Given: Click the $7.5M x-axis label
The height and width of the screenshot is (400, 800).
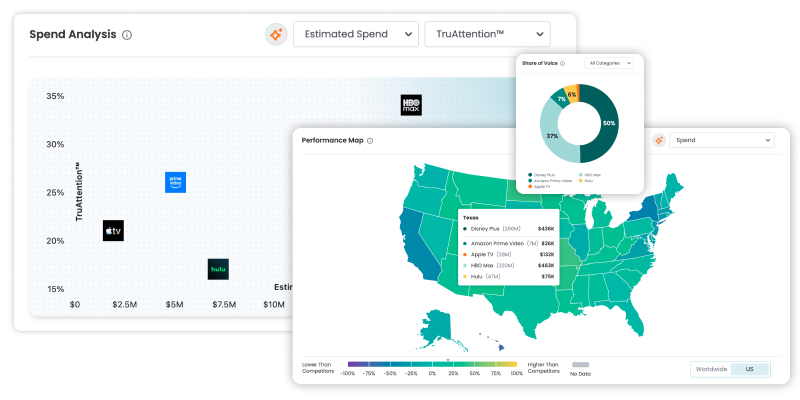Looking at the screenshot, I should coord(224,305).
